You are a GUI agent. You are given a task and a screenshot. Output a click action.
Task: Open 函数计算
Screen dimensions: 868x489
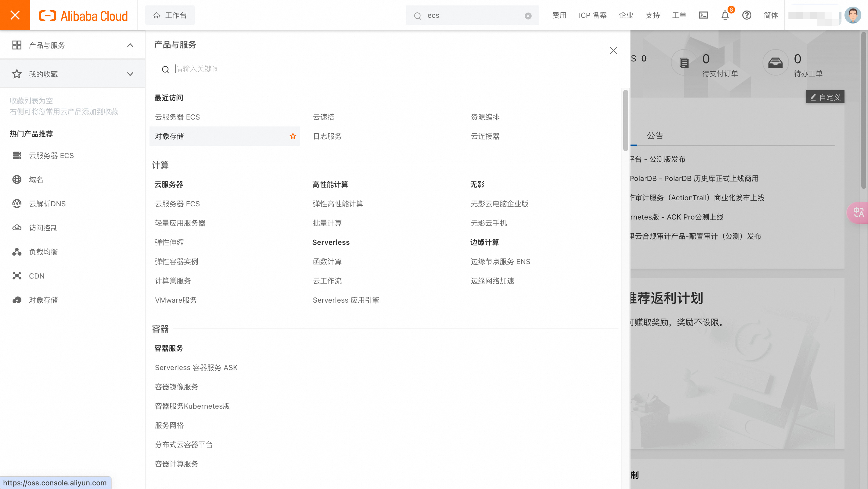pyautogui.click(x=327, y=261)
